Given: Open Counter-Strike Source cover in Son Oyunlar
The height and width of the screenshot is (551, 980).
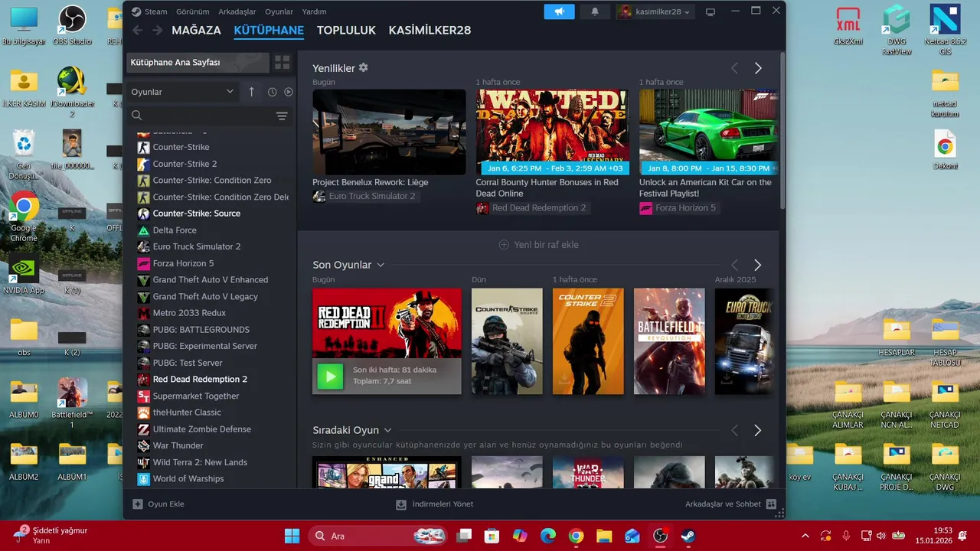Looking at the screenshot, I should 507,341.
